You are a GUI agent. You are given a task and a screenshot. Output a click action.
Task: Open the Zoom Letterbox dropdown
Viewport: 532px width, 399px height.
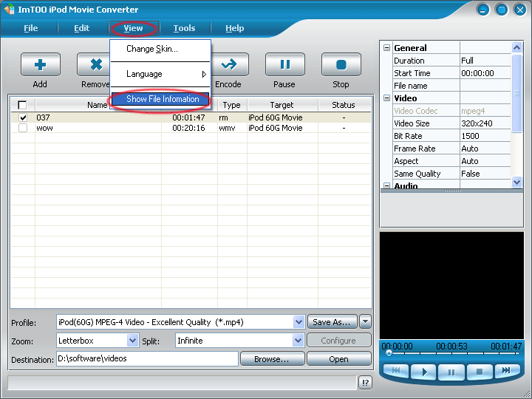(132, 340)
